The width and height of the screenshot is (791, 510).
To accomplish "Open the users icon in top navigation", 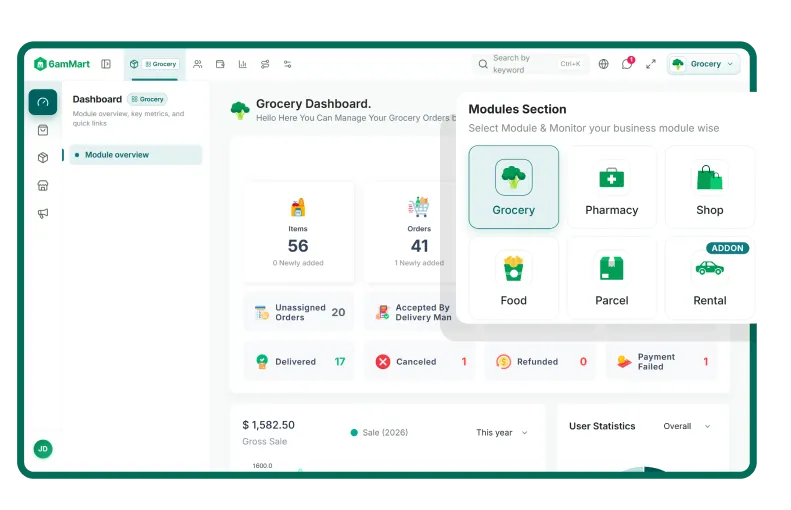I will point(198,64).
